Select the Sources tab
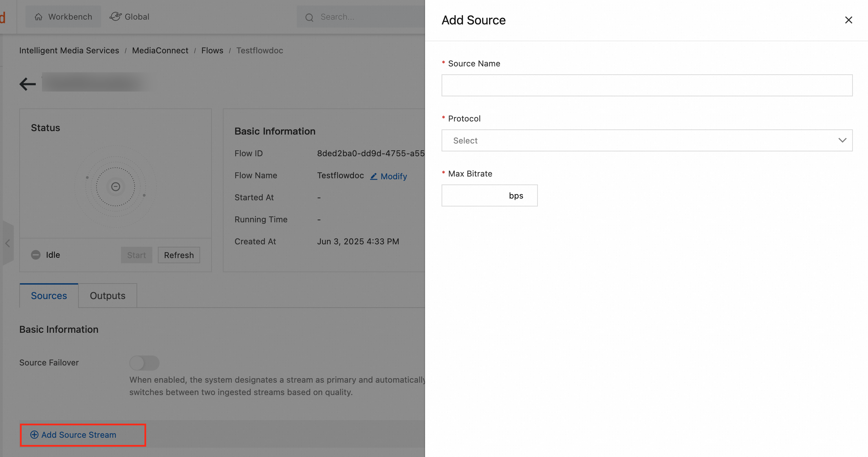Screen dimensions: 868x457 point(49,296)
